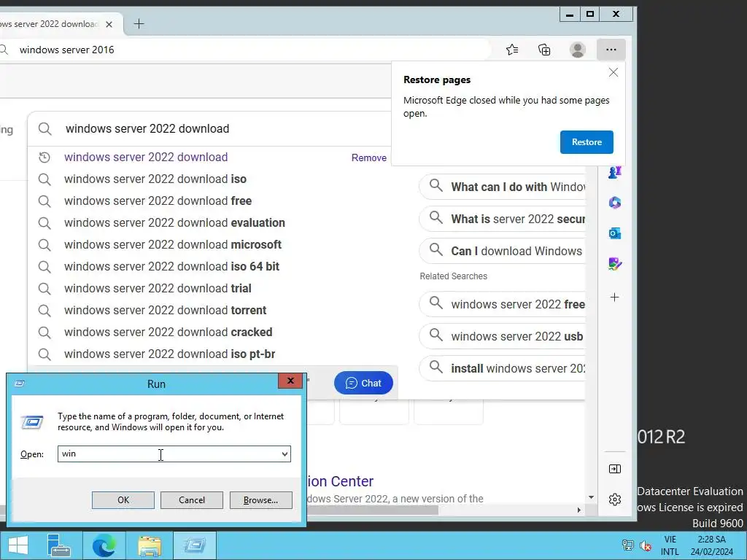Open Edge Collections icon
This screenshot has height=560, width=747.
(544, 50)
